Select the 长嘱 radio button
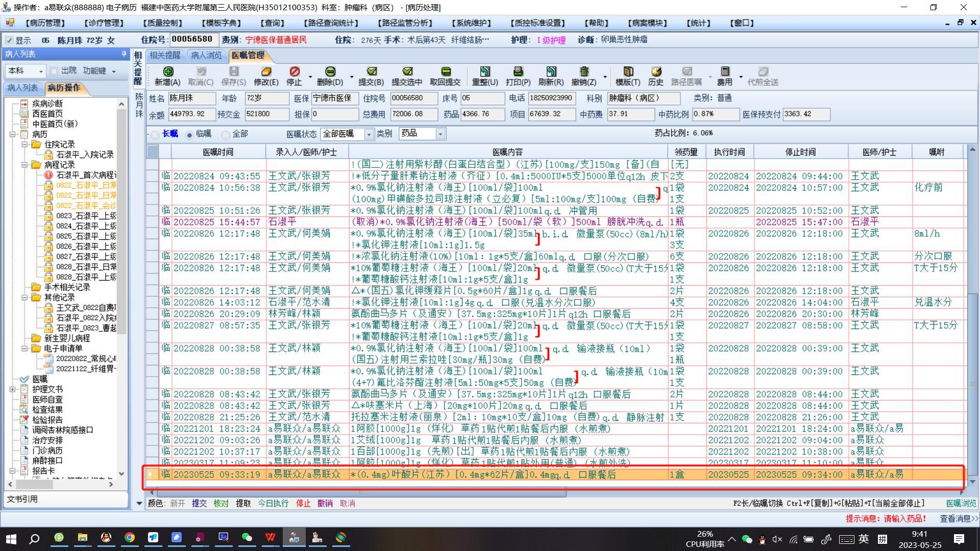The image size is (980, 551). pos(155,135)
